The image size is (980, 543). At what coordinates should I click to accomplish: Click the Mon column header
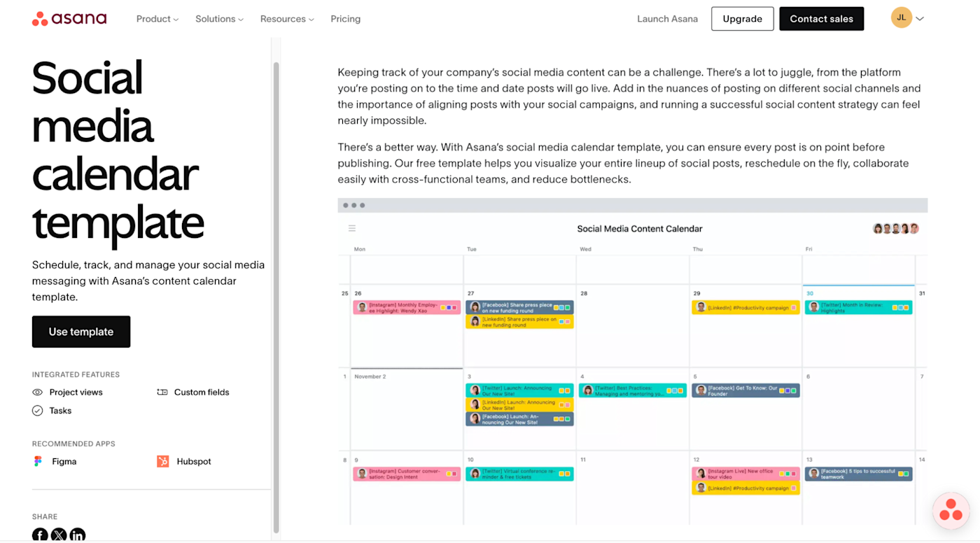[360, 249]
